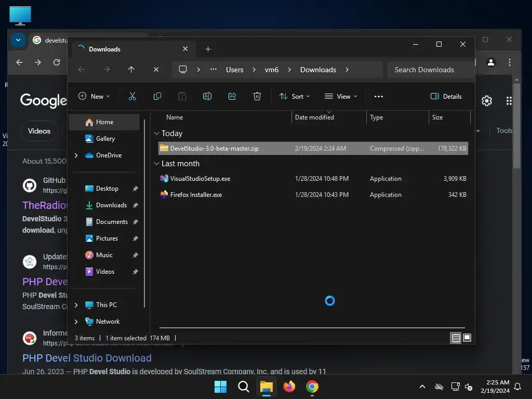Open the New dropdown menu
Image resolution: width=532 pixels, height=399 pixels.
[94, 96]
